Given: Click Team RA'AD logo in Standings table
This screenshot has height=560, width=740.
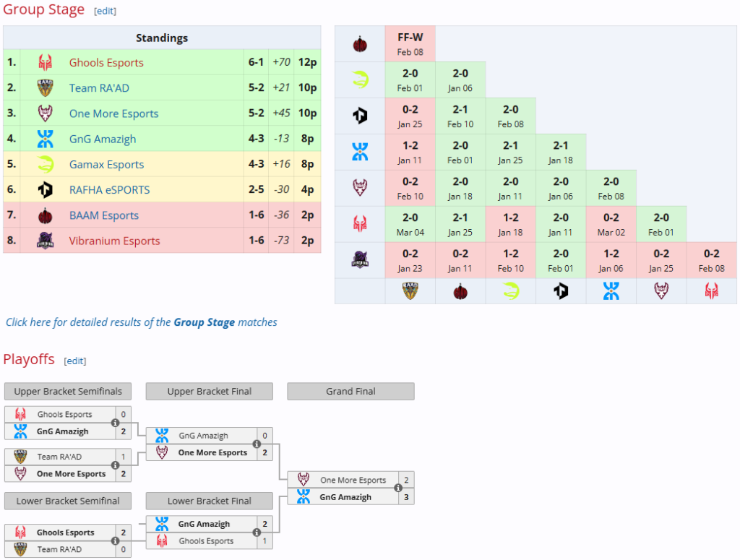Looking at the screenshot, I should click(45, 88).
